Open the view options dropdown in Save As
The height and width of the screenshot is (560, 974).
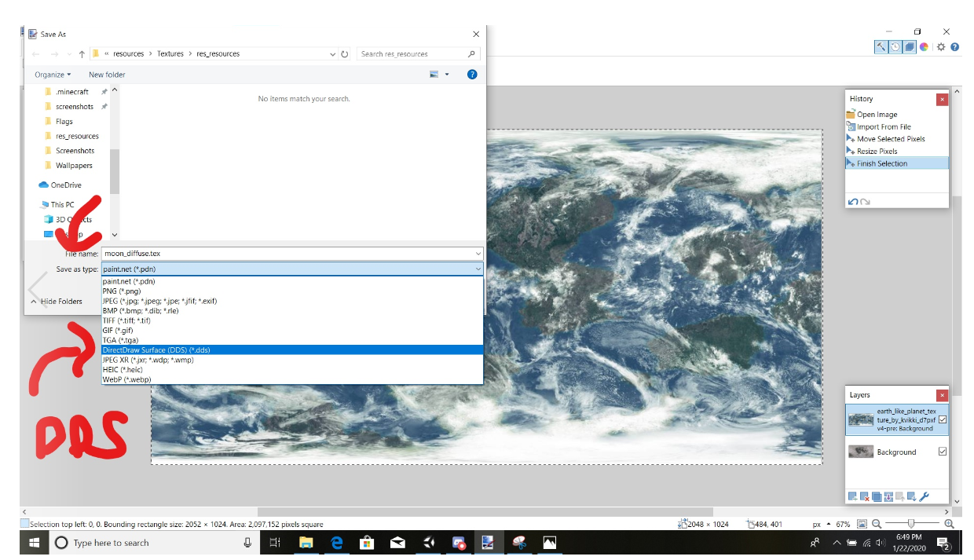[447, 75]
